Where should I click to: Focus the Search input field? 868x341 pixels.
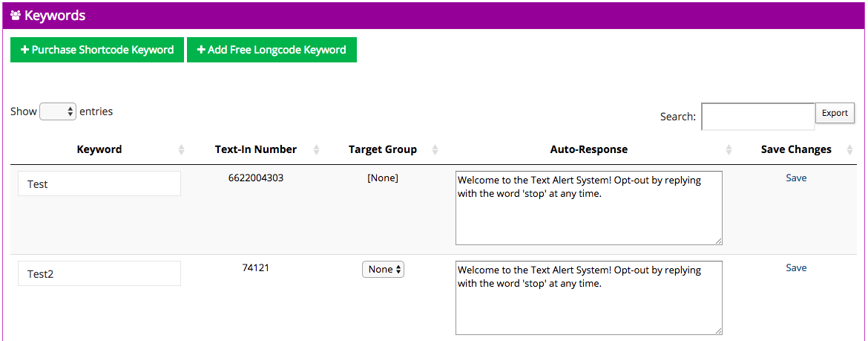(757, 117)
